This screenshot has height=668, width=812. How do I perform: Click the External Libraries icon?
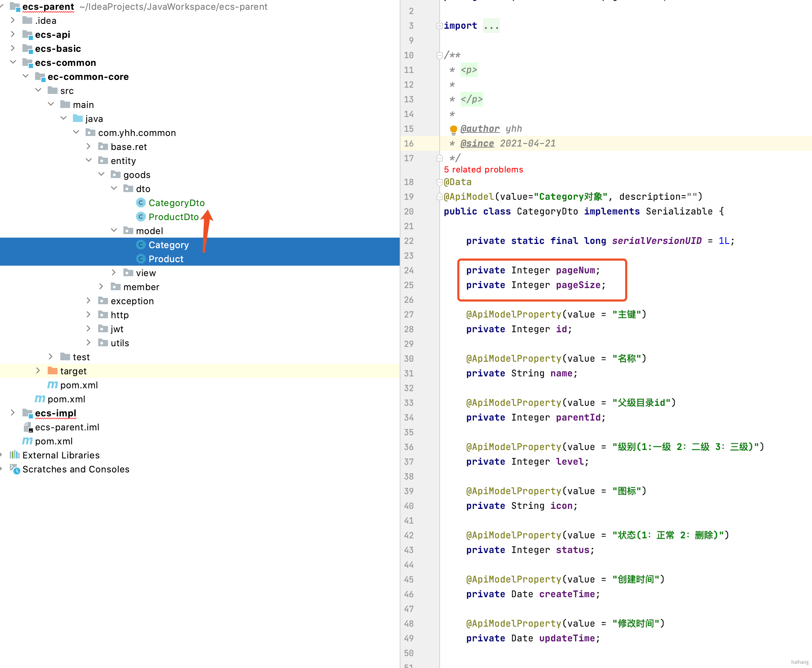pos(15,455)
